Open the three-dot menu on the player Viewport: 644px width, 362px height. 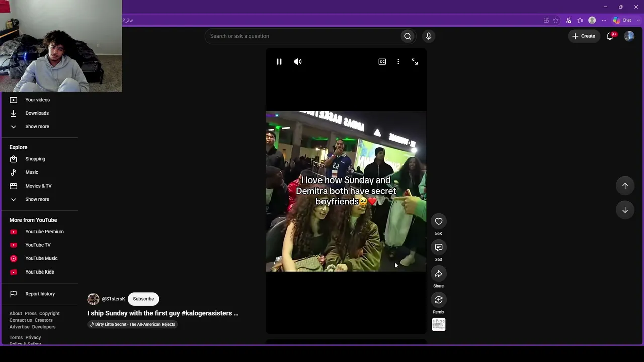point(398,62)
